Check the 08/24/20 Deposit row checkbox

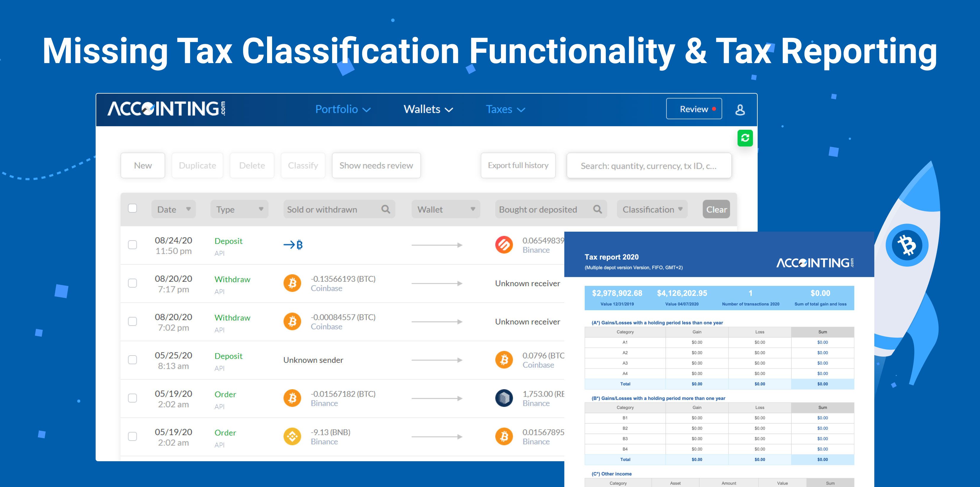(x=132, y=245)
